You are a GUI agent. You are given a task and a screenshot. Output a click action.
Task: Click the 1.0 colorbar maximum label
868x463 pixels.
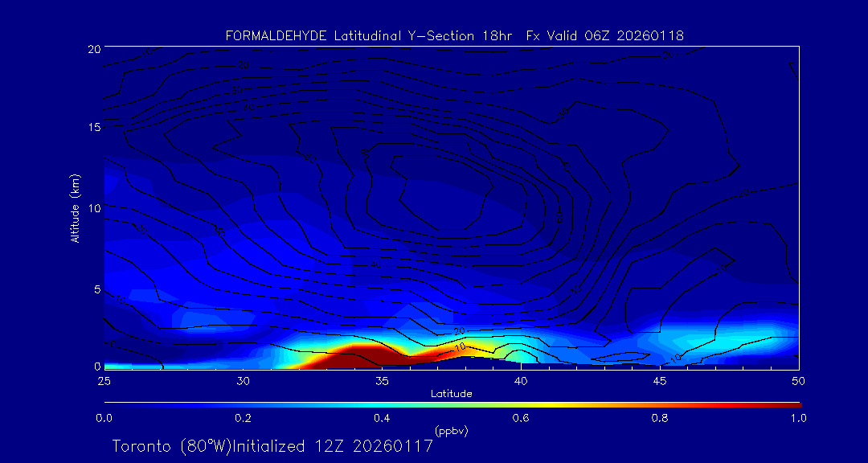coord(798,418)
